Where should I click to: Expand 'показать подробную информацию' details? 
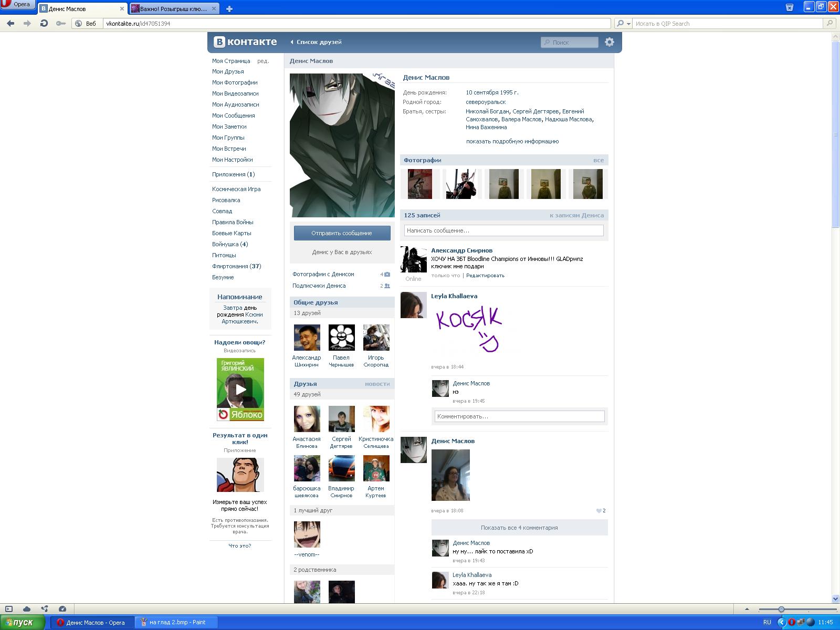pos(512,141)
